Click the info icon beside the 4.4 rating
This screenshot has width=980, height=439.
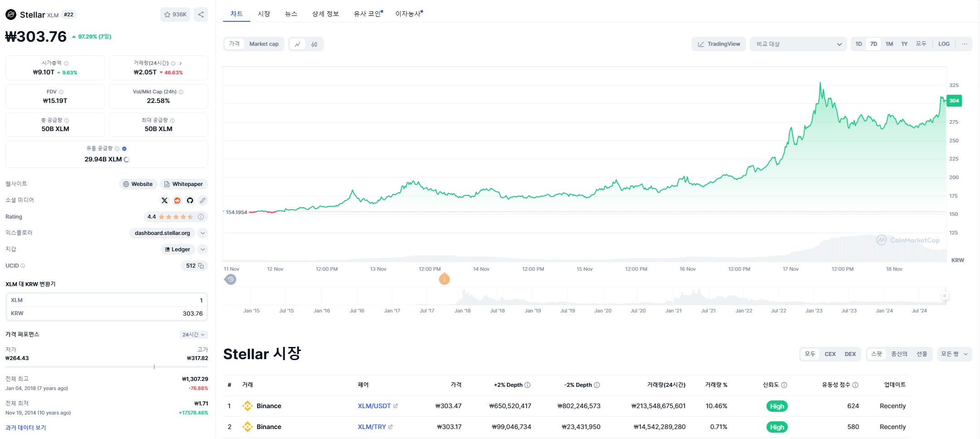pyautogui.click(x=201, y=217)
